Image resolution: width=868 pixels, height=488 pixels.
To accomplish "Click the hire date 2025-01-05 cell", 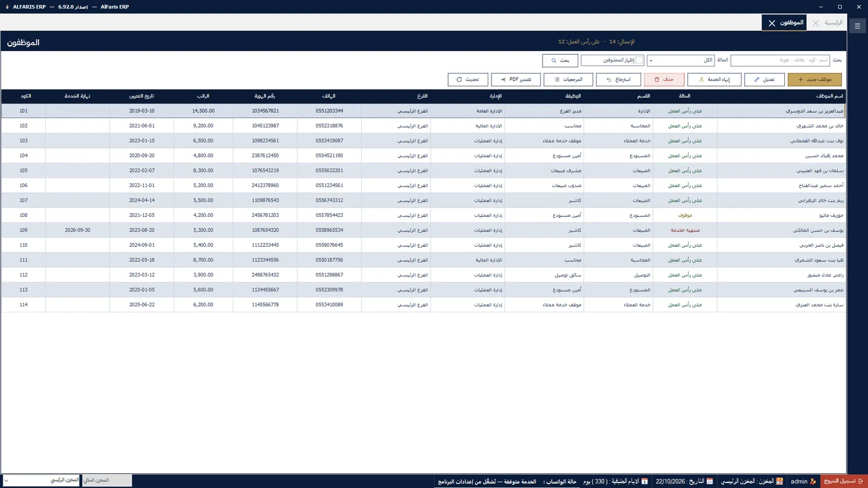I will point(142,290).
